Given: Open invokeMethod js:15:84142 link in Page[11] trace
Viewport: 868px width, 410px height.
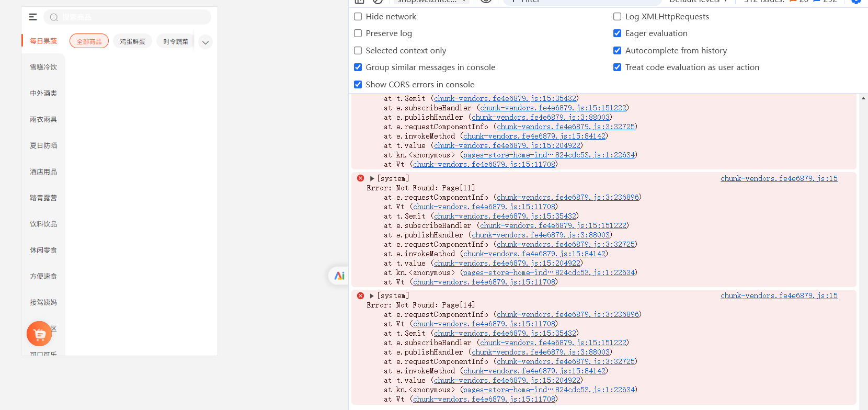Looking at the screenshot, I should click(x=534, y=254).
